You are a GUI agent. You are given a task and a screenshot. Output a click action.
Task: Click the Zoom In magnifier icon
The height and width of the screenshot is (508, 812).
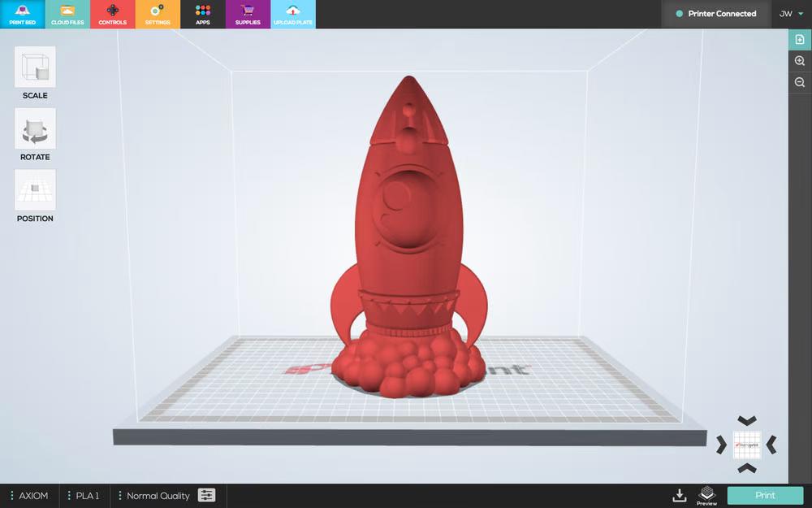coord(800,60)
